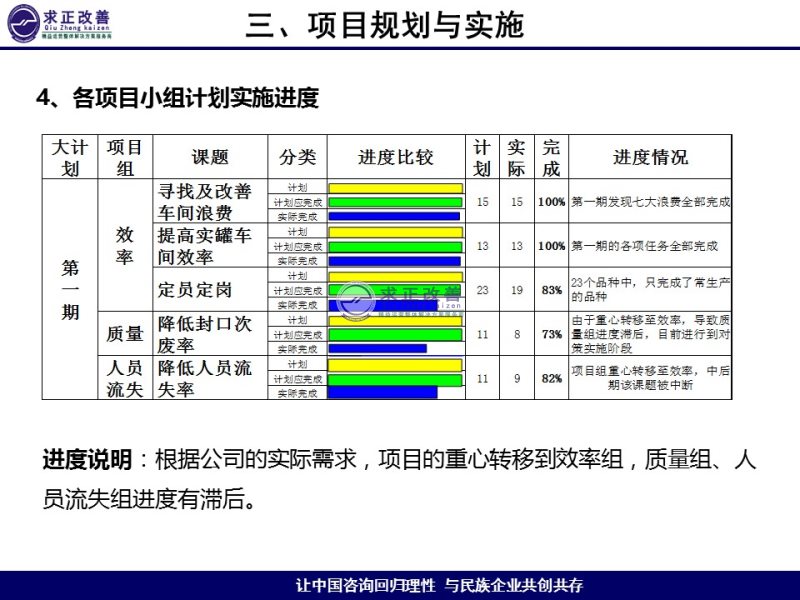Click the 降低封口次废率 topic cell
Image resolution: width=800 pixels, height=600 pixels.
pyautogui.click(x=205, y=334)
